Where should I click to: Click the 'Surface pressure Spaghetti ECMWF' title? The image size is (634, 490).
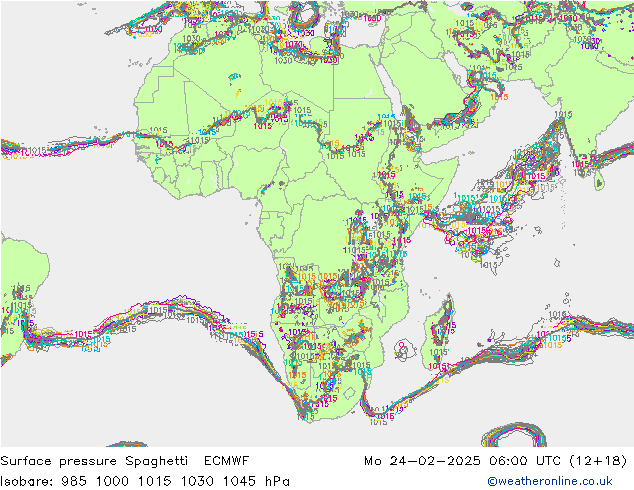pos(125,461)
